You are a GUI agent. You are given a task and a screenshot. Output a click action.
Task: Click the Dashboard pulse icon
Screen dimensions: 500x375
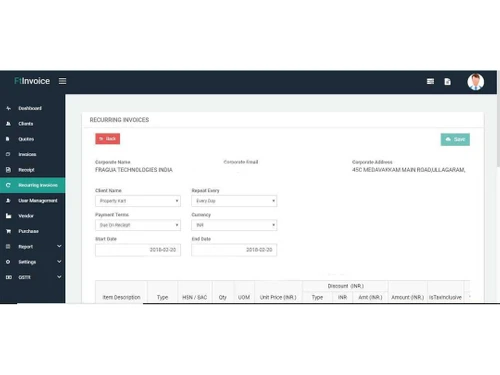pyautogui.click(x=8, y=108)
